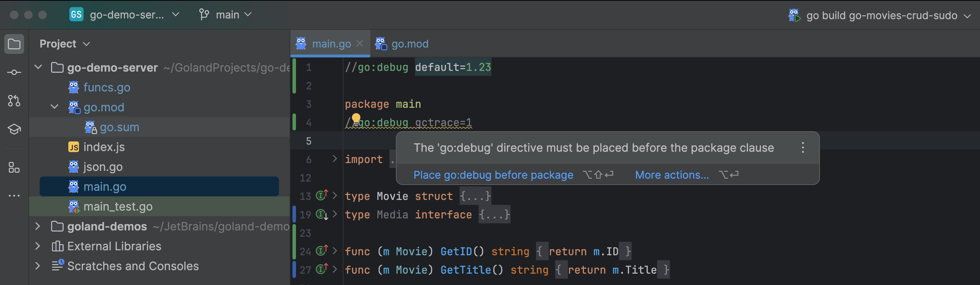The image size is (980, 285).
Task: Click the 'More actions...' link
Action: coord(672,175)
